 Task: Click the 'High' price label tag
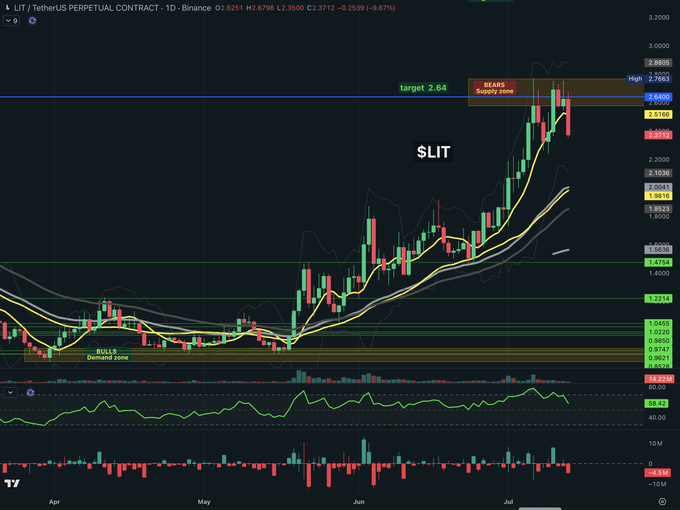[635, 78]
